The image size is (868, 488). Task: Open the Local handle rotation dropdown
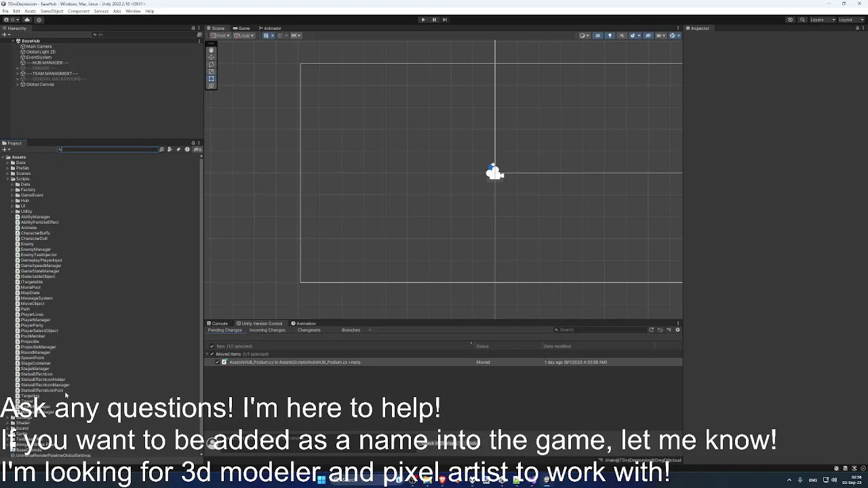point(243,35)
